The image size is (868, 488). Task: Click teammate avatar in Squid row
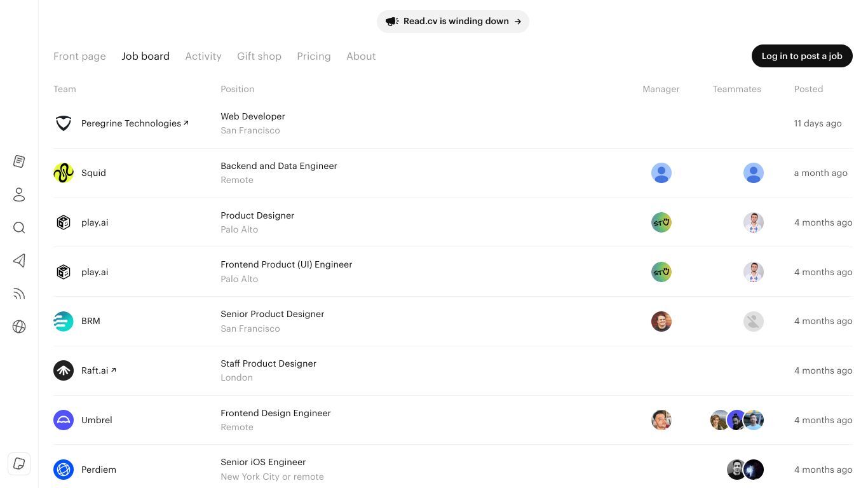click(x=754, y=173)
